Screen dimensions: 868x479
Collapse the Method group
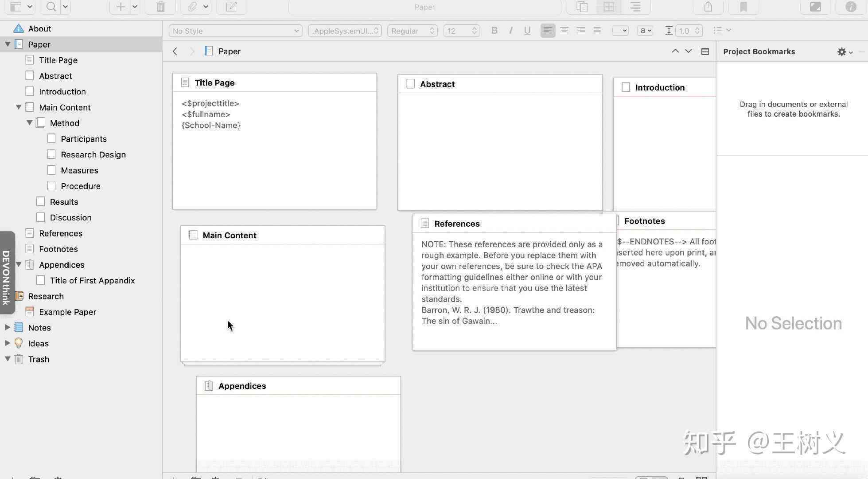[29, 123]
